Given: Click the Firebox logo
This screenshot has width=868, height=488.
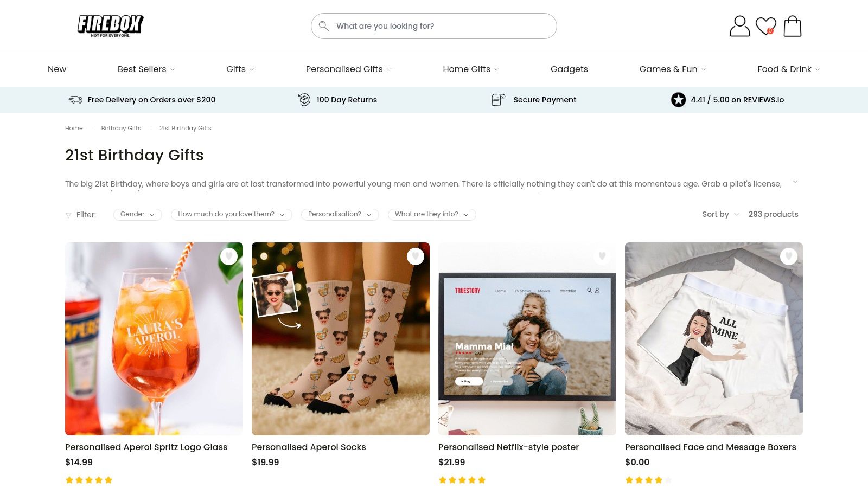Looking at the screenshot, I should point(110,25).
